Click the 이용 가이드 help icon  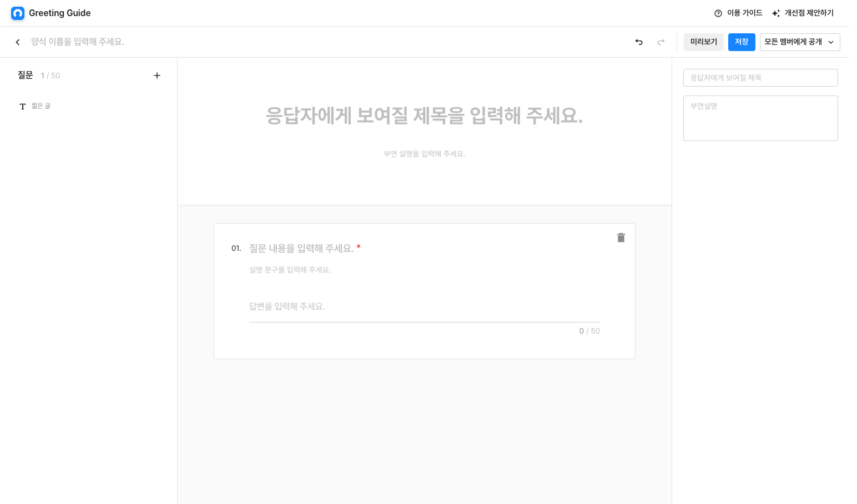(718, 13)
